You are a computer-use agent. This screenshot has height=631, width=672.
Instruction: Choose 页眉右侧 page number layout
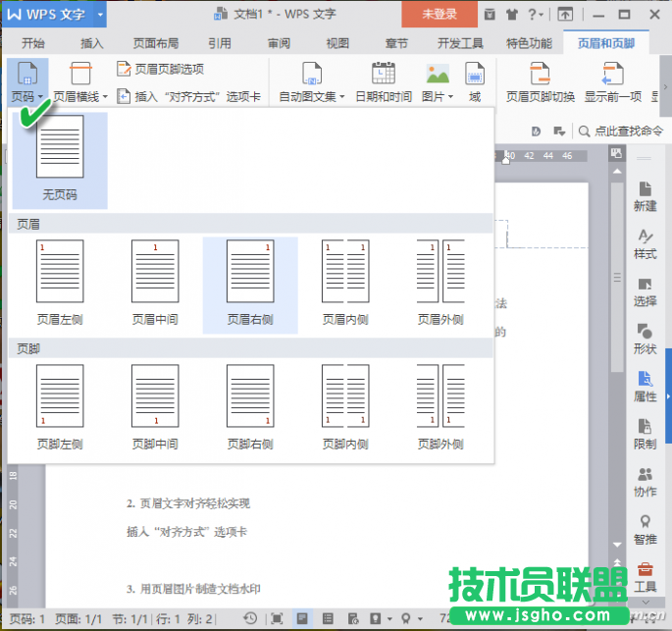point(250,282)
